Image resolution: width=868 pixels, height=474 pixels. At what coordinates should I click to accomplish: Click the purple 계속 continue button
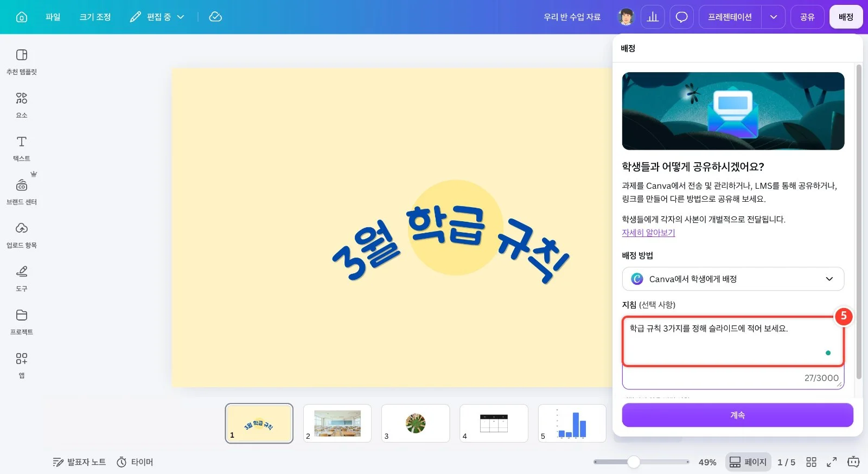(737, 415)
